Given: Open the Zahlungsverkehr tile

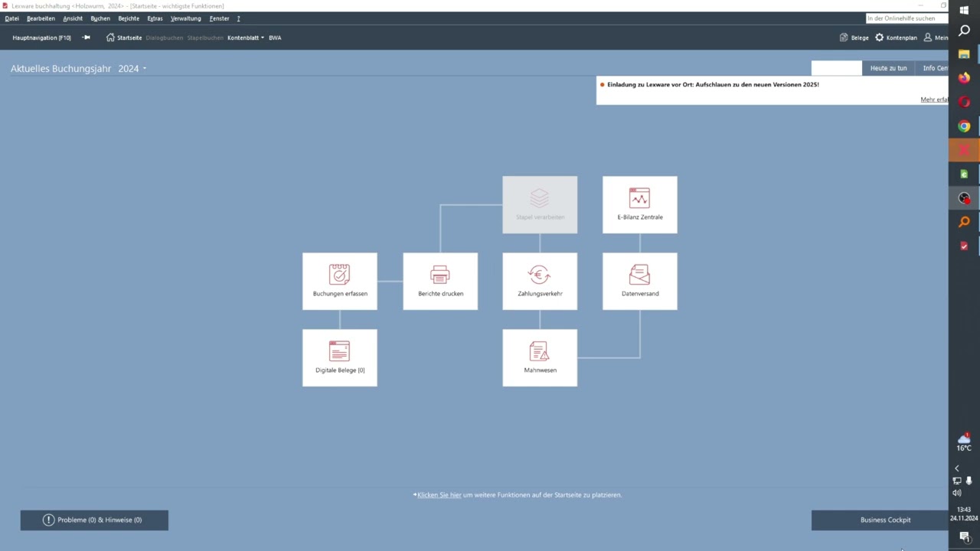Looking at the screenshot, I should [540, 281].
